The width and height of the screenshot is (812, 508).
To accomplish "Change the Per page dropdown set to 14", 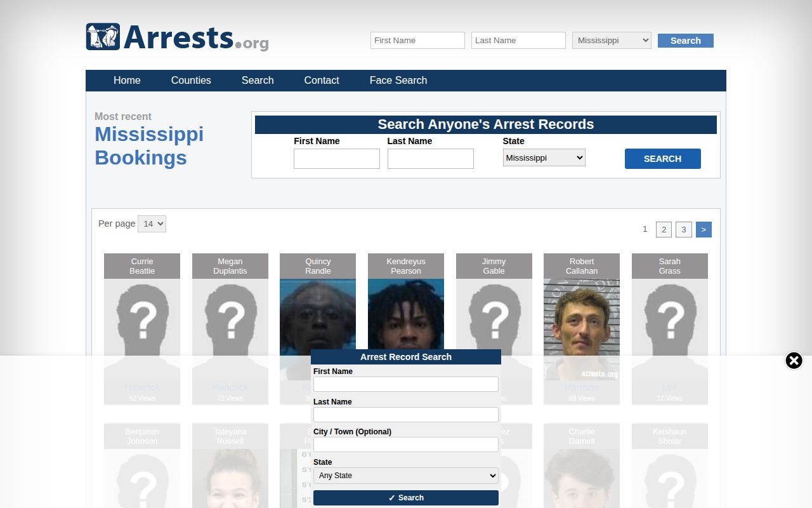I will tap(152, 224).
